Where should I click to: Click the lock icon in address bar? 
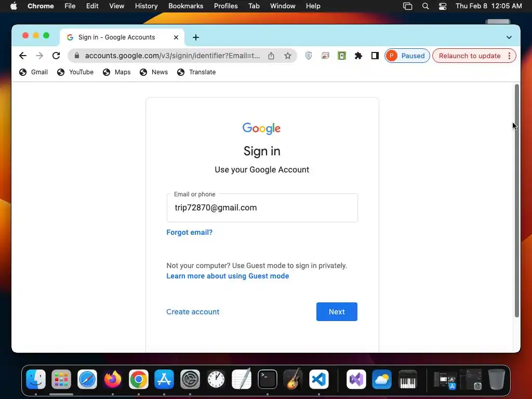77,56
